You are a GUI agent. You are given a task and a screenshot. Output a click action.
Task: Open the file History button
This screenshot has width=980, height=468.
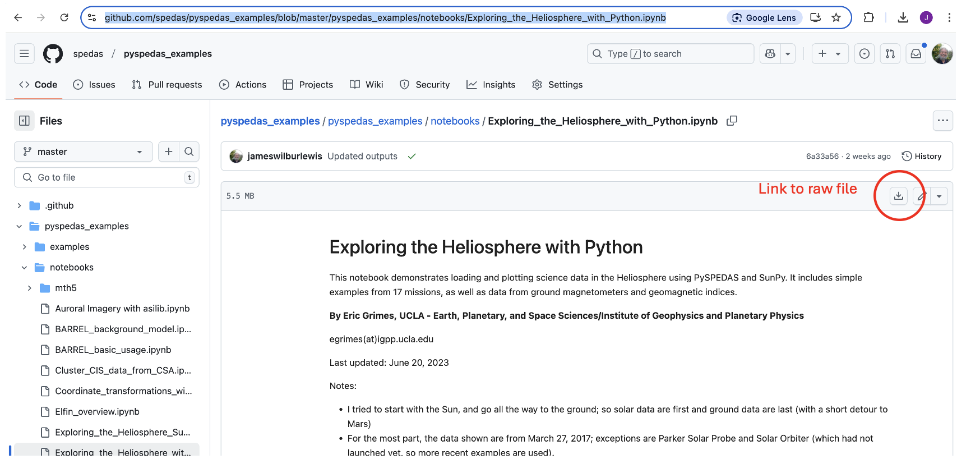(922, 156)
